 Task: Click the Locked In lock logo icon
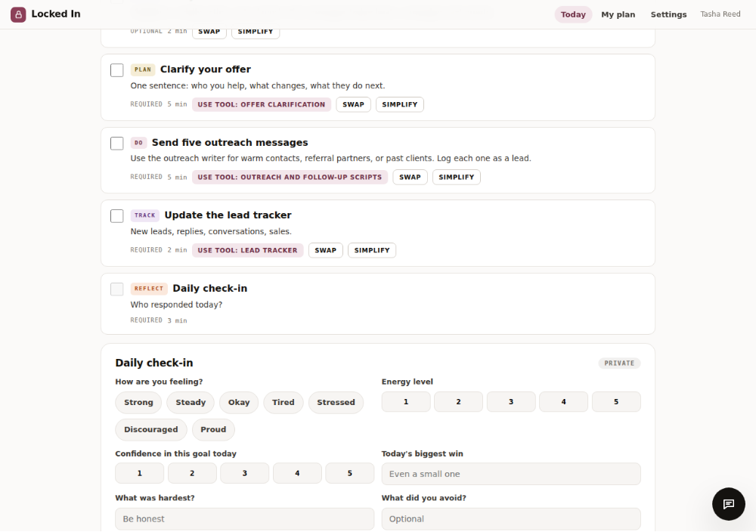18,14
